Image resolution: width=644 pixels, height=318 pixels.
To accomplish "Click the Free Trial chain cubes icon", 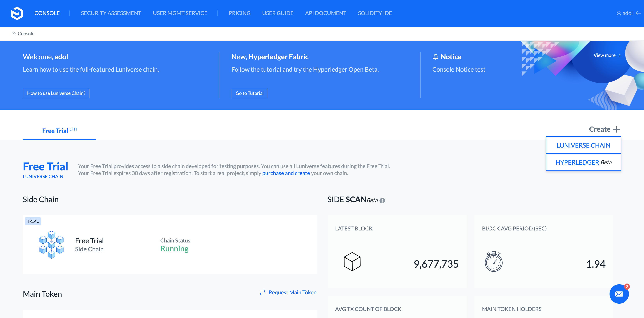I will [x=52, y=244].
